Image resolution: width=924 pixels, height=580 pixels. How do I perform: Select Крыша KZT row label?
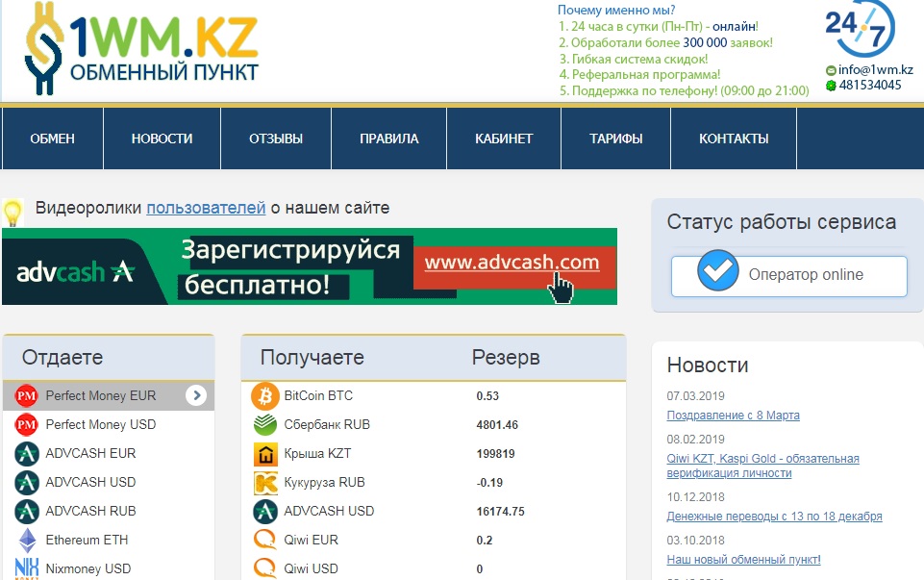coord(317,453)
